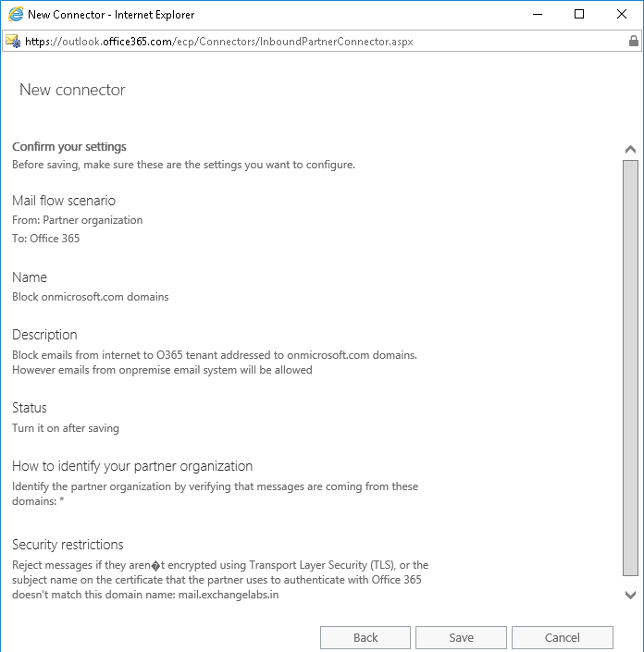The width and height of the screenshot is (644, 652).
Task: Close the New Connector window
Action: 622,14
